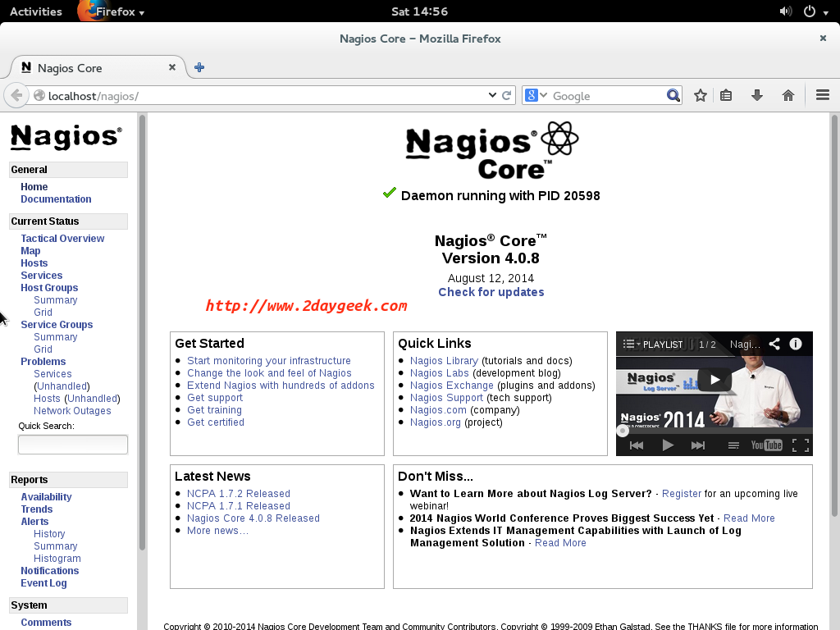Viewport: 840px width, 630px height.
Task: Open the URL history dropdown arrow
Action: coord(492,95)
